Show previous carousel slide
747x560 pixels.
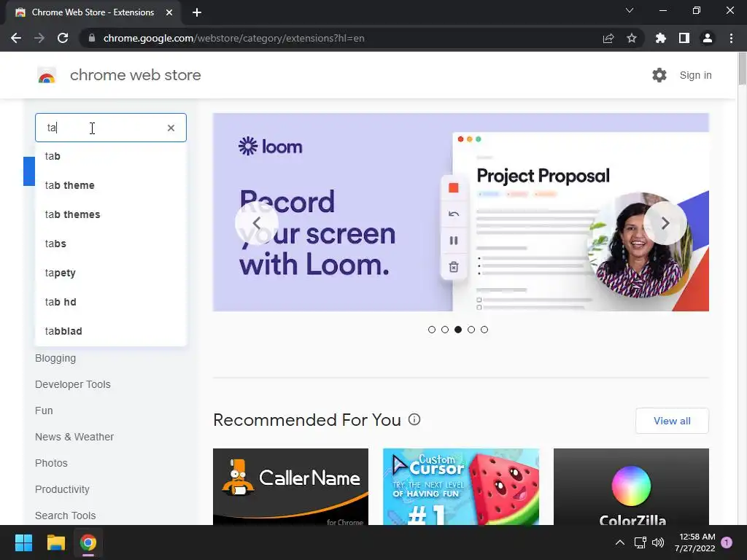click(256, 223)
